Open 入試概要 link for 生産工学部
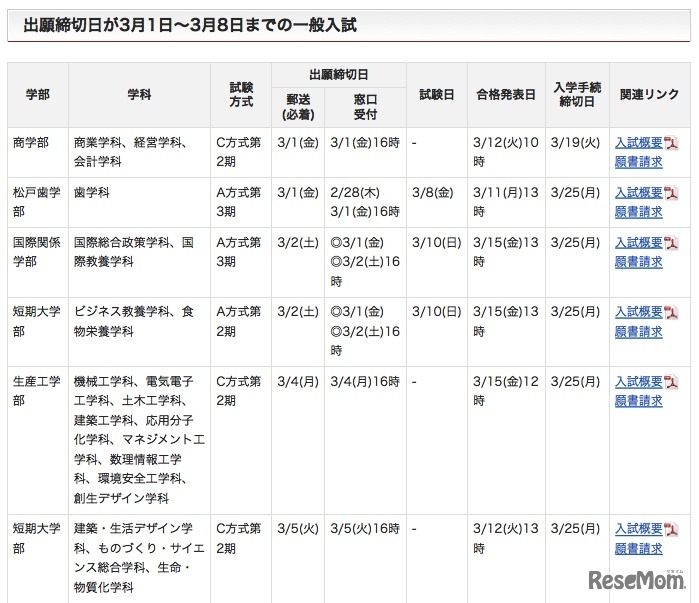 click(639, 382)
